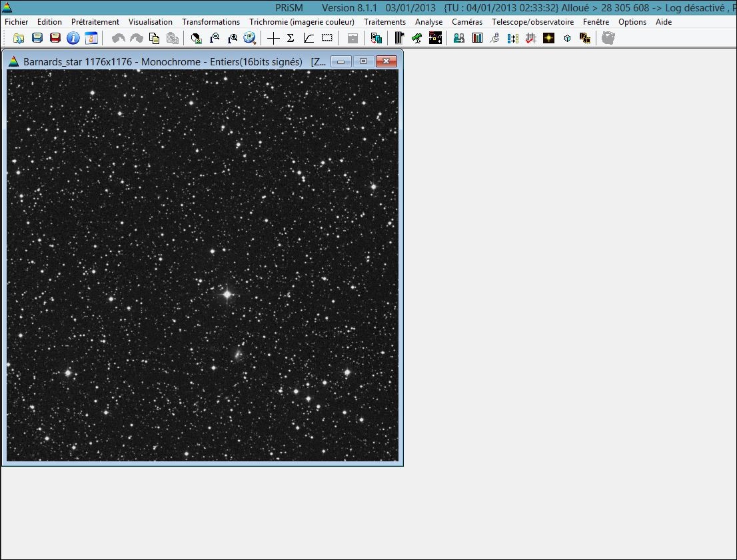Image resolution: width=737 pixels, height=560 pixels.
Task: Open the Trichromie (imagerie couleur) menu
Action: pos(302,22)
